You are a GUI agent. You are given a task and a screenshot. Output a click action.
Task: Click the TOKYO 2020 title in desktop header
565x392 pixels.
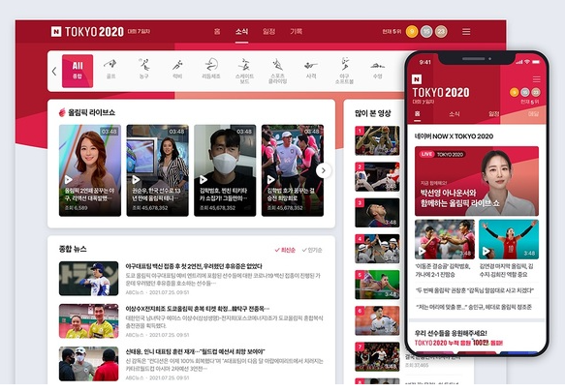(94, 32)
